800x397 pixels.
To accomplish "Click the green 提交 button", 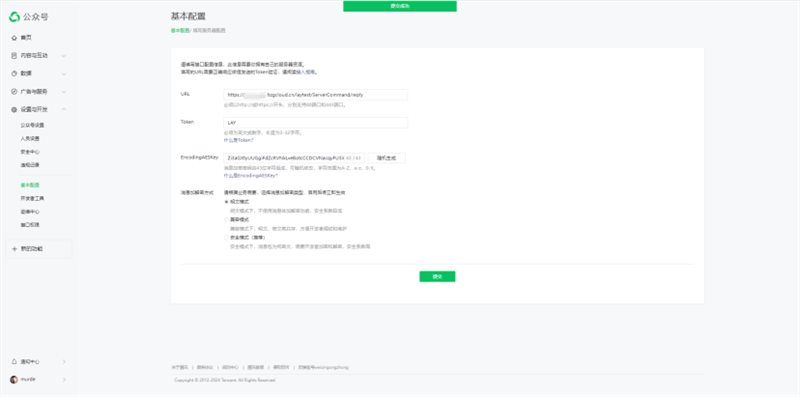I will click(437, 276).
